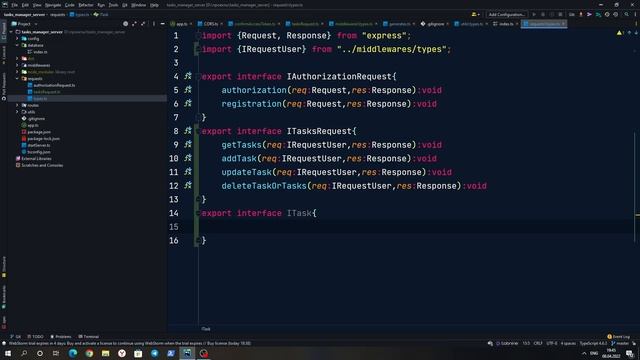The height and width of the screenshot is (360, 640).
Task: Collapse the requests folder
Action: 17,79
